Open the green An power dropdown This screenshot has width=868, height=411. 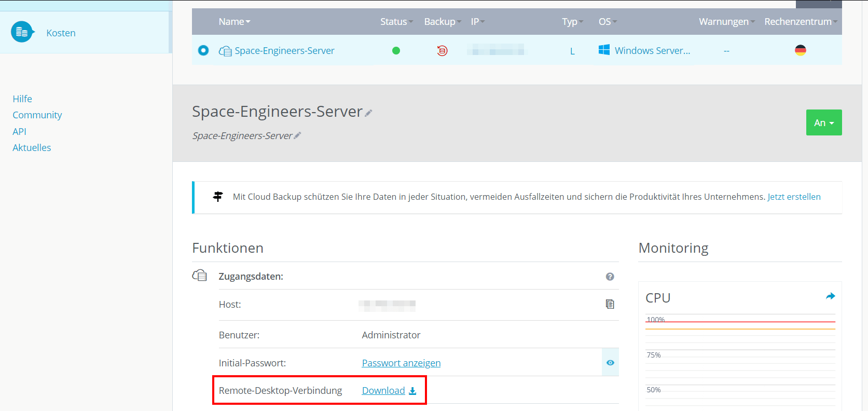click(x=824, y=122)
